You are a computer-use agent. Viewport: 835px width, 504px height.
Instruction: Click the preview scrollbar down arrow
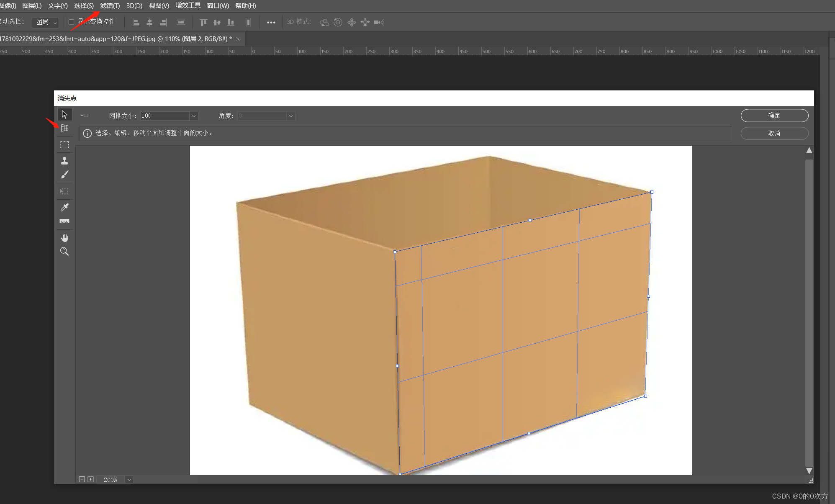(809, 471)
